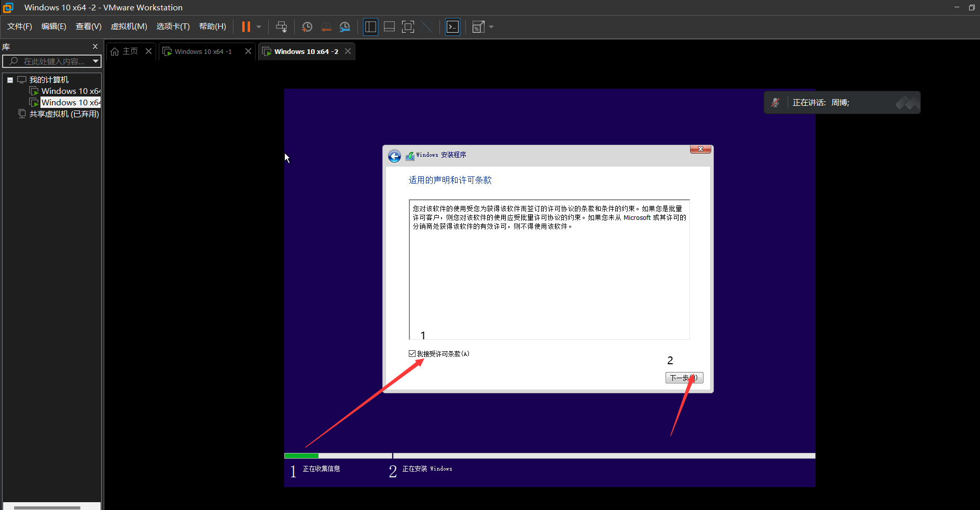
Task: Select 共享虚拟机 (已弃用) tree item
Action: pyautogui.click(x=64, y=114)
